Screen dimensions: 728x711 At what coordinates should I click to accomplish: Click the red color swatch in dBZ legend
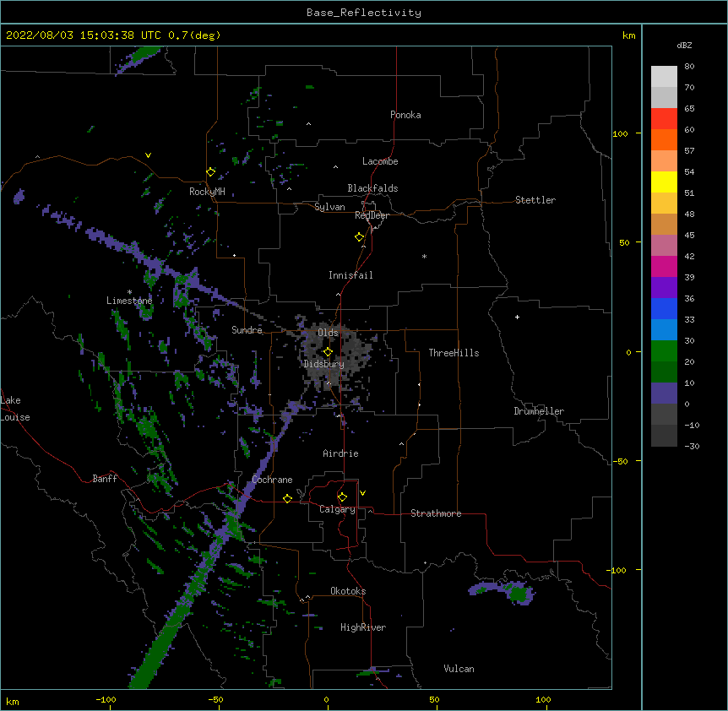(664, 118)
